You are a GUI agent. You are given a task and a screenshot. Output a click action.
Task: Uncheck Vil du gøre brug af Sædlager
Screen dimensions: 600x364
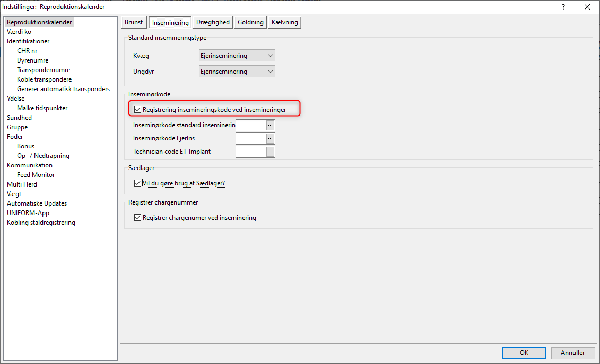138,183
